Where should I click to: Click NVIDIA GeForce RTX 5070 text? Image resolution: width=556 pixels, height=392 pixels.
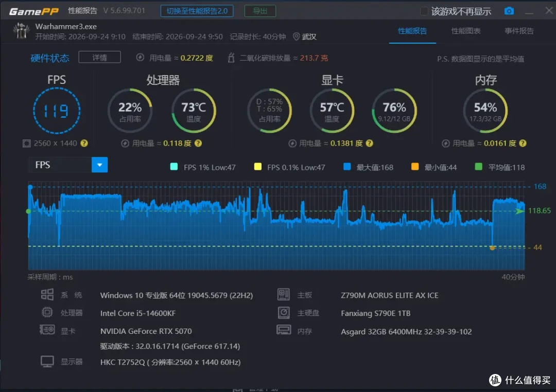click(146, 331)
